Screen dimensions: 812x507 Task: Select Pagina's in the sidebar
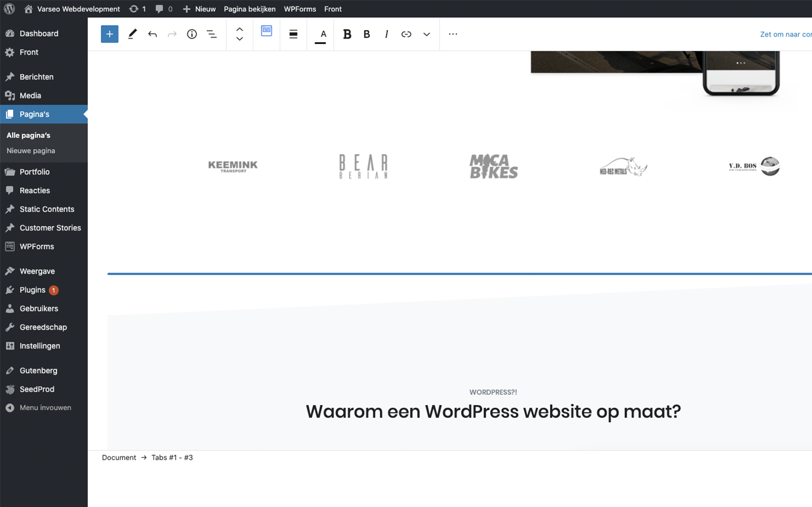pos(44,114)
